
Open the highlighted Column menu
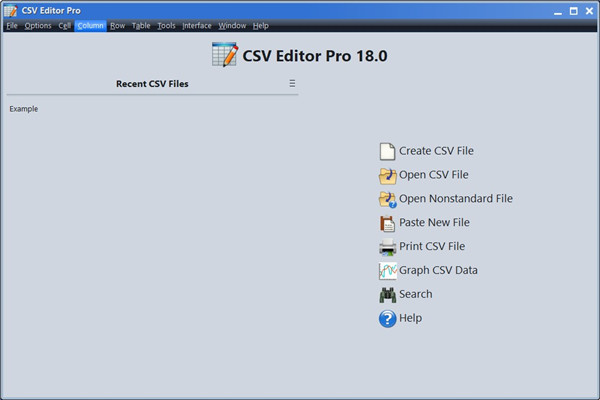pyautogui.click(x=90, y=26)
